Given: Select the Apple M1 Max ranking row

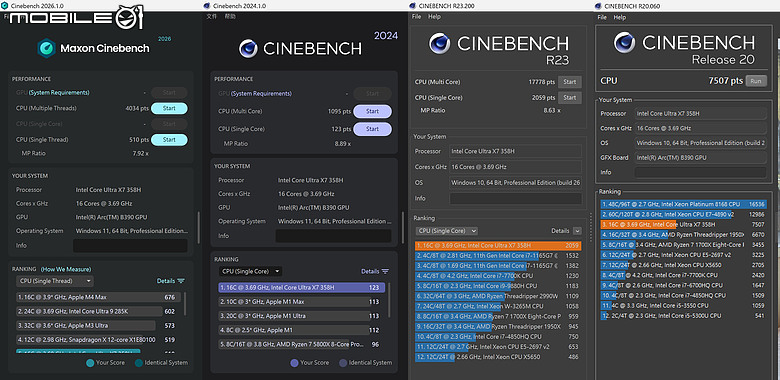Looking at the screenshot, I should 301,302.
